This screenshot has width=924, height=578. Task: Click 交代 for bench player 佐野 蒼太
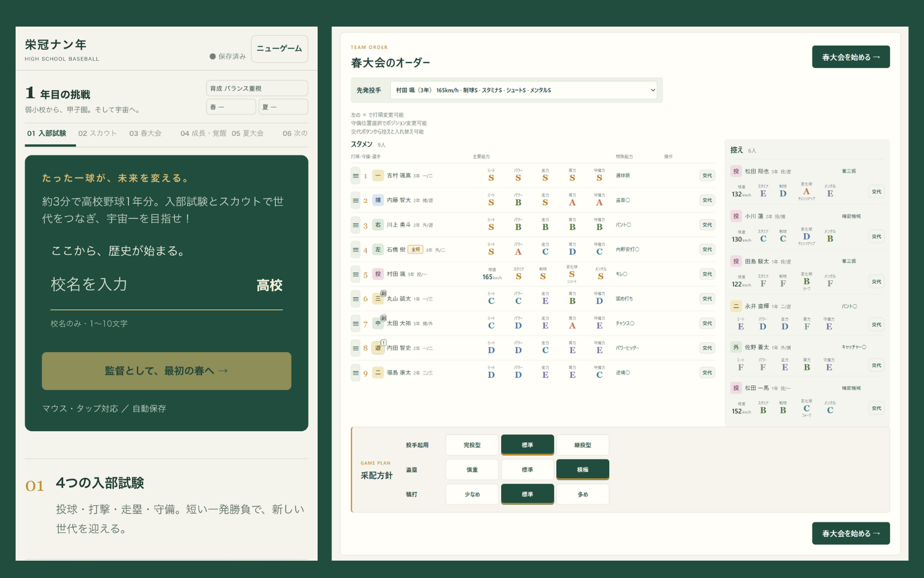click(877, 365)
